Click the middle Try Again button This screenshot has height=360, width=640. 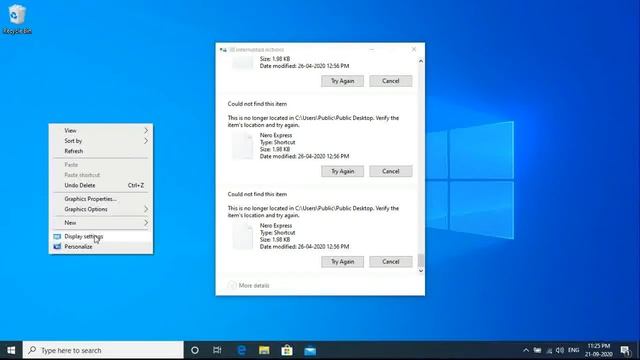[x=342, y=171]
